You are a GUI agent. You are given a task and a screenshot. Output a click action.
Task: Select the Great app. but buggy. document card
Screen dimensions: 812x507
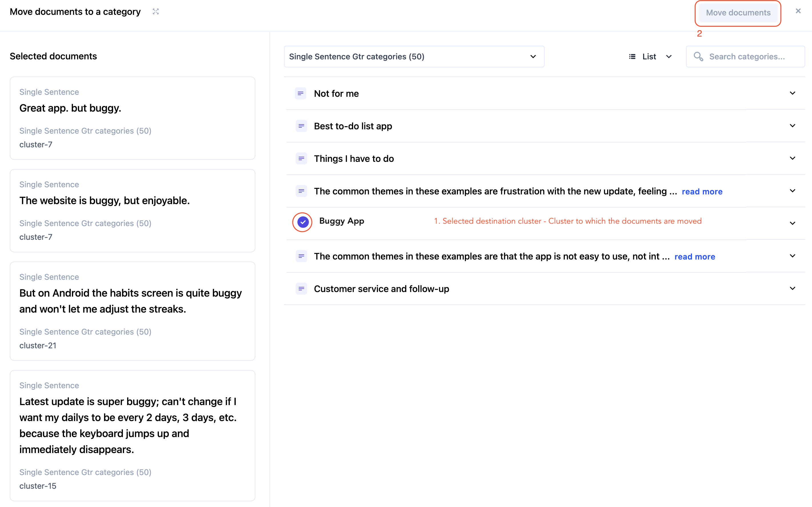click(x=132, y=118)
